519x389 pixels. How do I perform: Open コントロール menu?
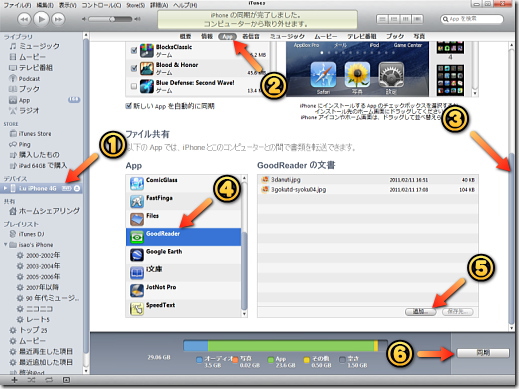[x=101, y=5]
